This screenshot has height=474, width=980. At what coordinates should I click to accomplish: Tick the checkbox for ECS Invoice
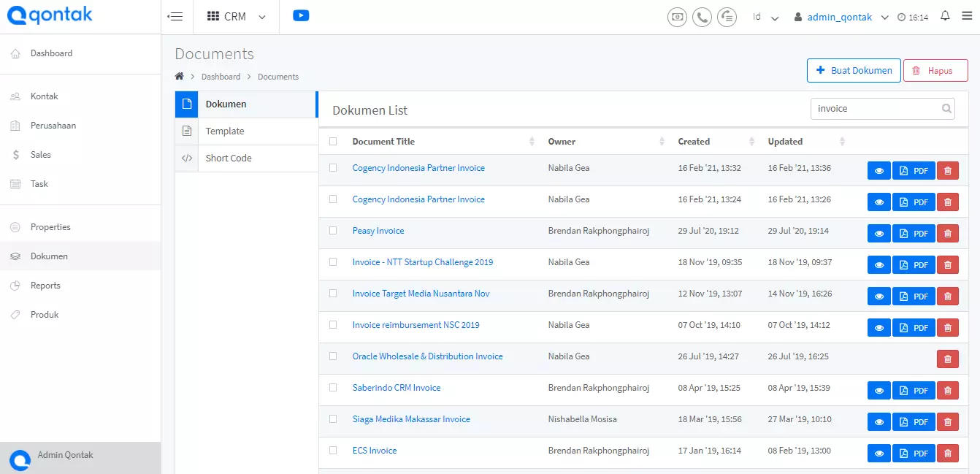(x=333, y=450)
